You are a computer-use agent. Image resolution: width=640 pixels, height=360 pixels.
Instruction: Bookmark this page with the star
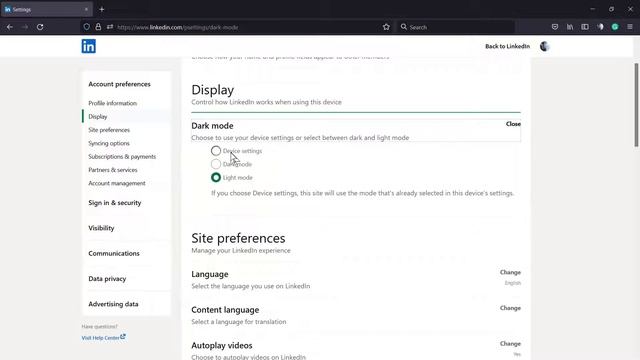tap(386, 27)
